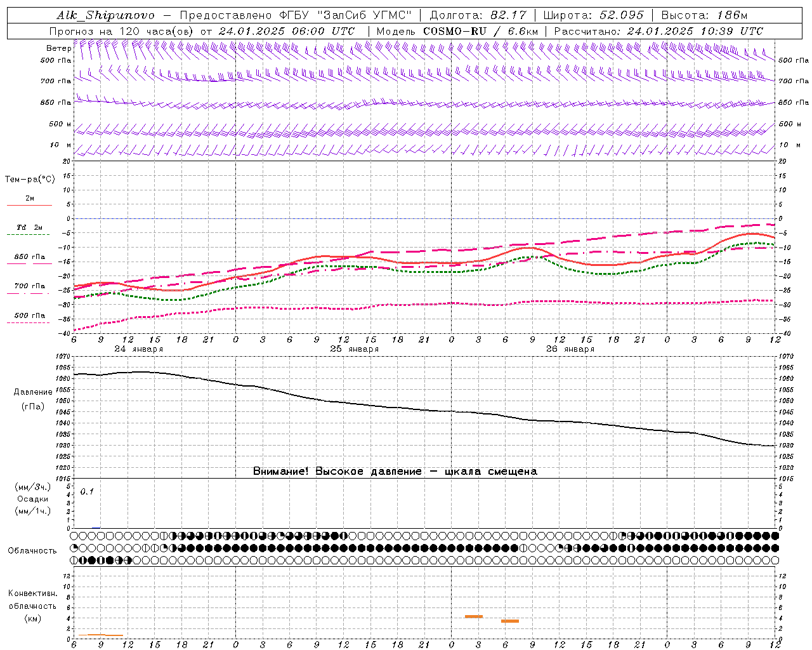This screenshot has width=812, height=650.
Task: Click the left 500 м wind level label
Action: [x=60, y=124]
